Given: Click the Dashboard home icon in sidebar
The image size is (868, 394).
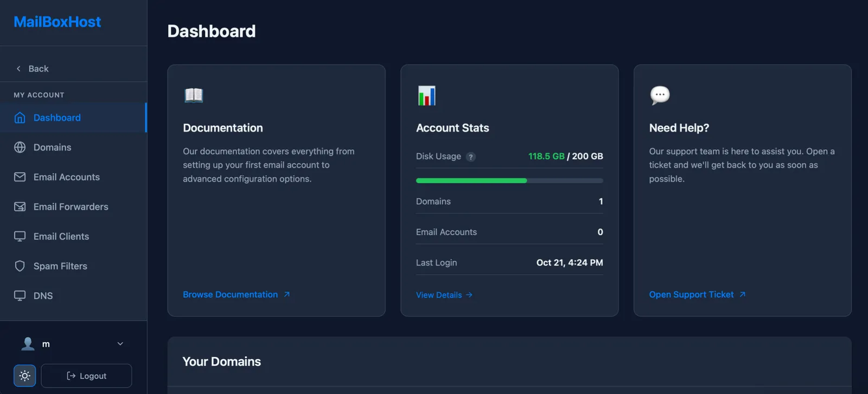Looking at the screenshot, I should click(20, 118).
